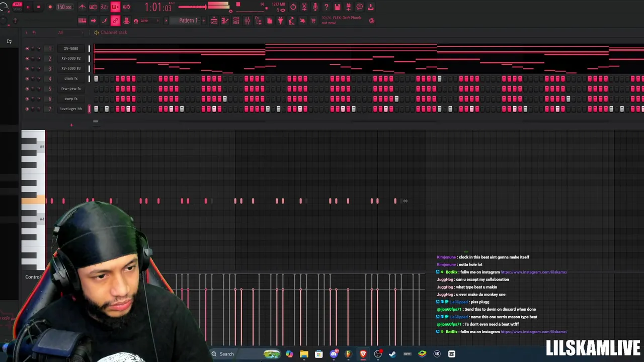Open the Piano roll view icon

click(x=225, y=21)
